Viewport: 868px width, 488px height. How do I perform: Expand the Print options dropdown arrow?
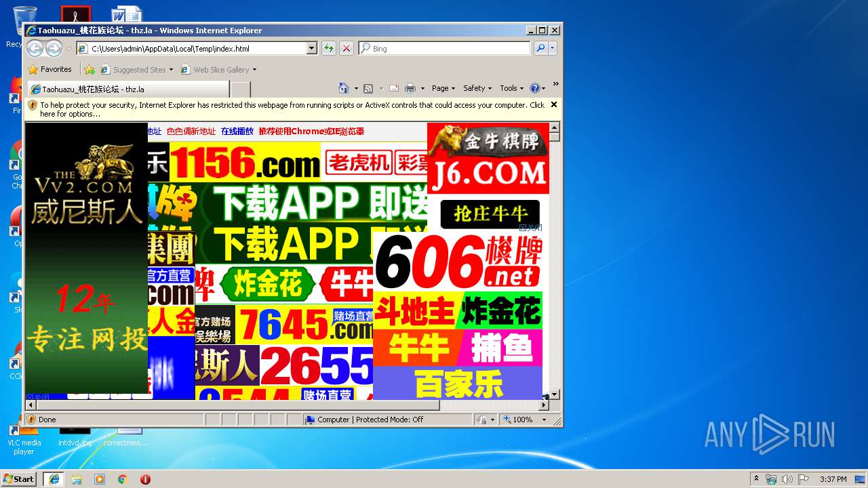pos(422,88)
